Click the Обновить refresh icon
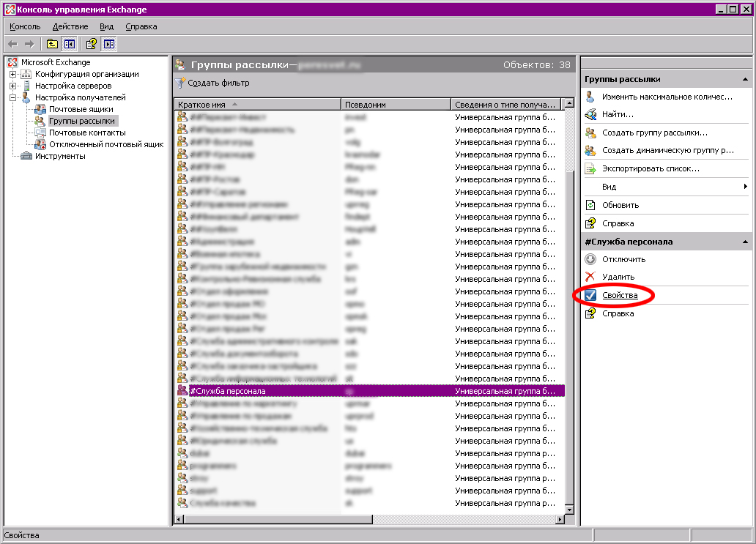 pos(590,205)
